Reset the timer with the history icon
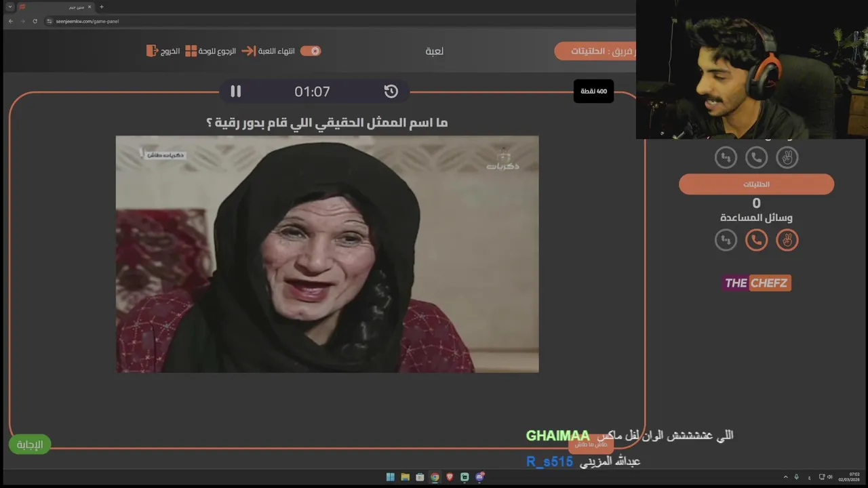Viewport: 868px width, 488px height. 391,91
